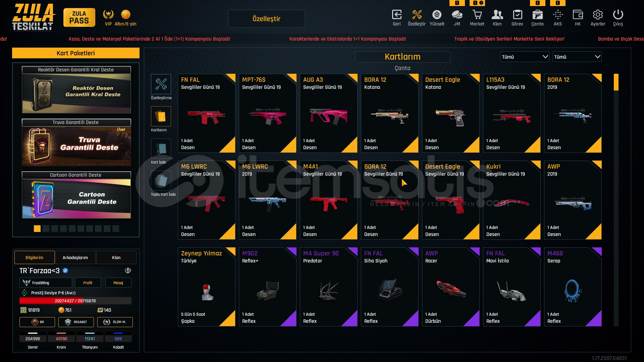Switch to Arkadaşlarım tab

pyautogui.click(x=75, y=257)
